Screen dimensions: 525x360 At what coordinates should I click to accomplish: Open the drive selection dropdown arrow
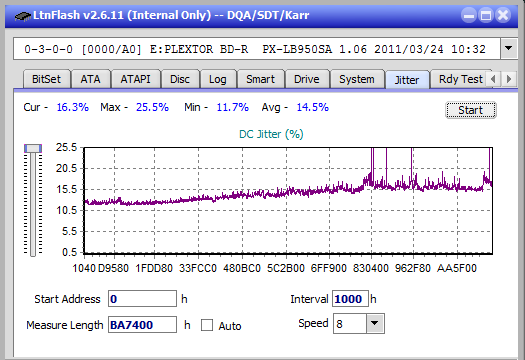508,49
